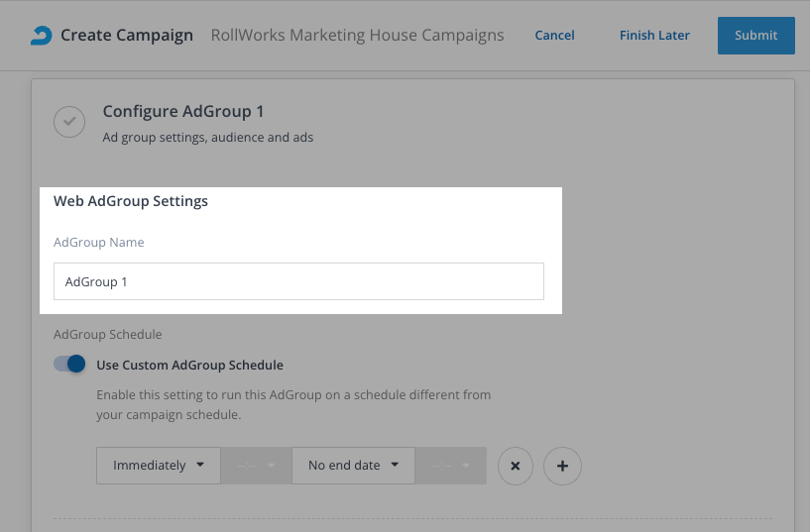Click the Web AdGroup Settings heading

pos(131,201)
